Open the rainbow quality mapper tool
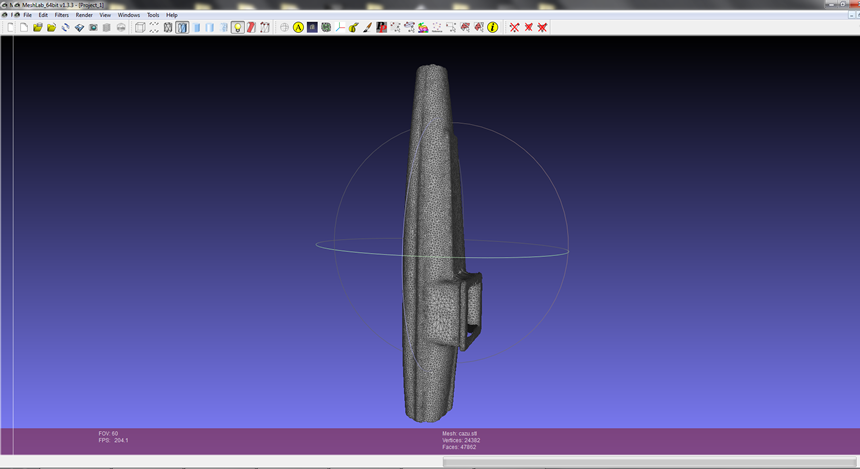Image resolution: width=860 pixels, height=469 pixels. [423, 27]
